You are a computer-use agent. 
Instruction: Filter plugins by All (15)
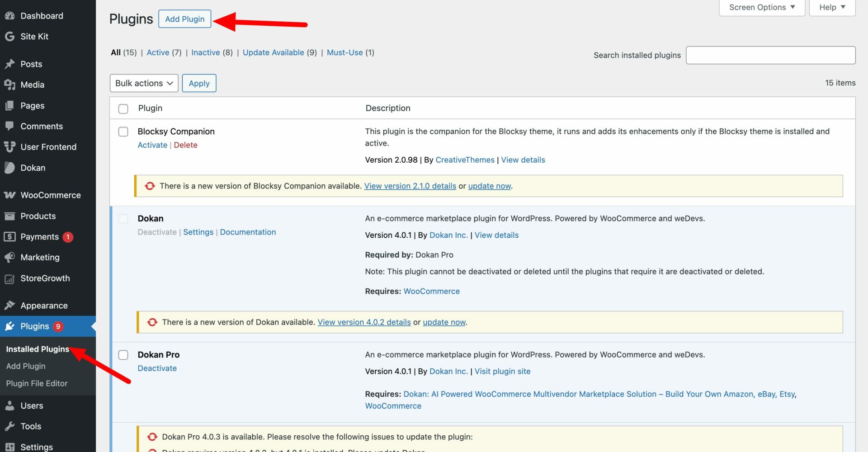point(123,52)
